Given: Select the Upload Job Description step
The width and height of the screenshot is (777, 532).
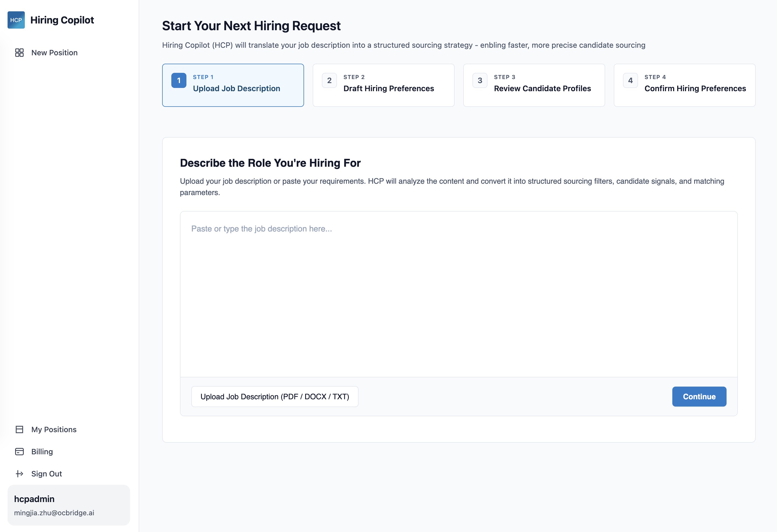Looking at the screenshot, I should click(x=236, y=88).
